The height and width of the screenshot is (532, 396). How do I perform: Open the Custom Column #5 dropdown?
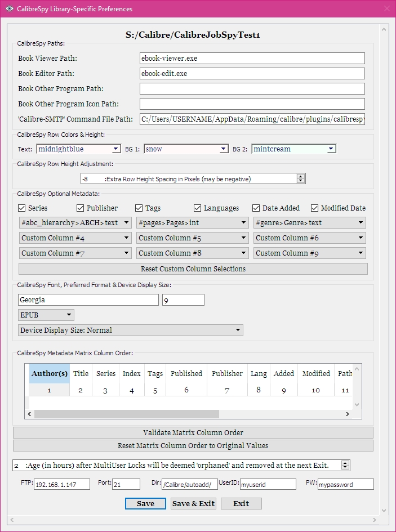coord(193,238)
